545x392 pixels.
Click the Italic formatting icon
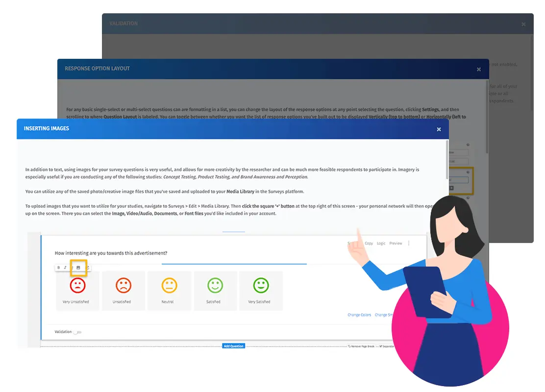(x=65, y=268)
